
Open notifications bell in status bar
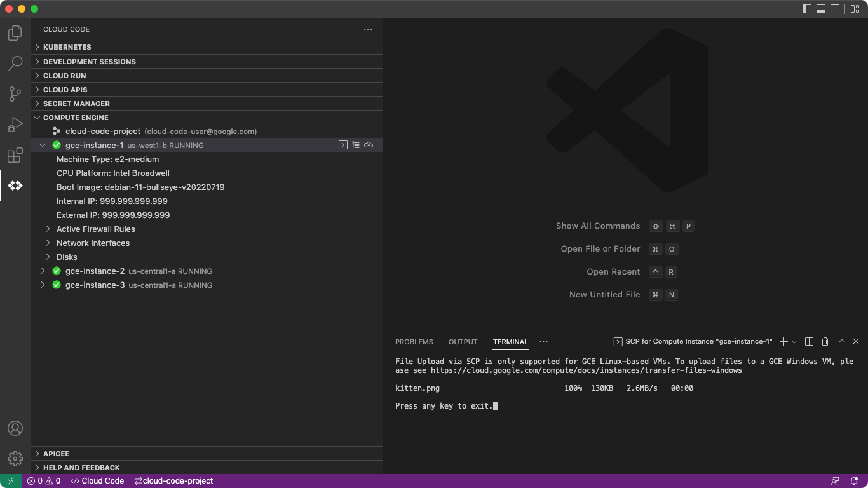click(855, 481)
